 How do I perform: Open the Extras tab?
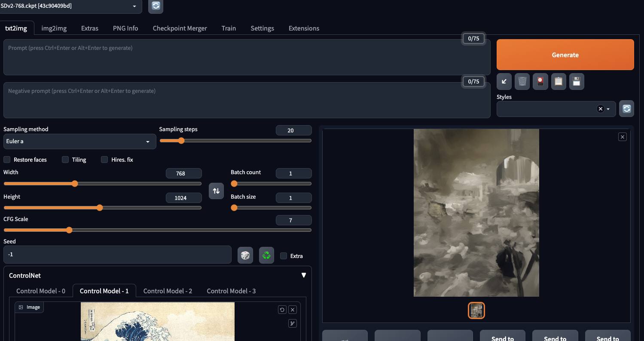click(90, 28)
